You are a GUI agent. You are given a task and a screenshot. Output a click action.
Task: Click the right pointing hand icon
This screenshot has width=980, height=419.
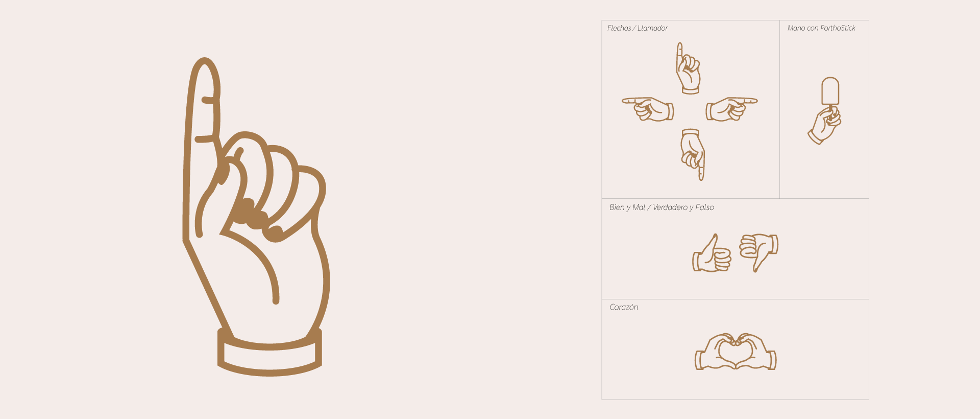(731, 109)
